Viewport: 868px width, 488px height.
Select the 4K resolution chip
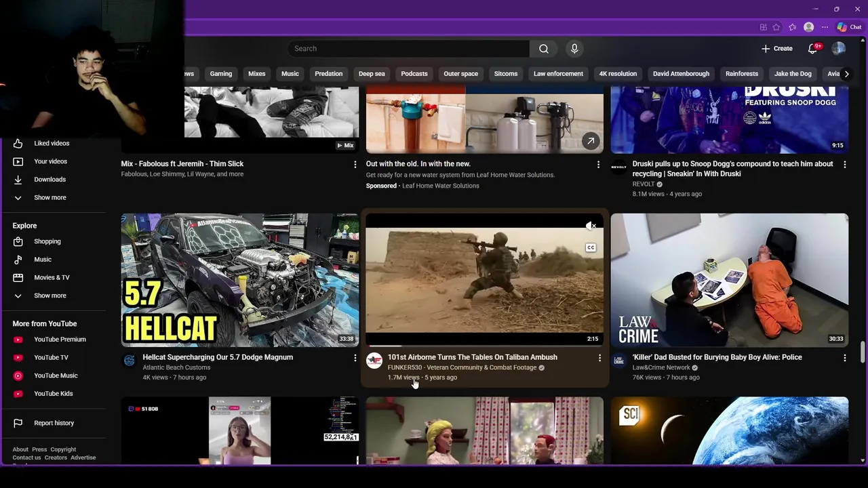click(x=618, y=74)
